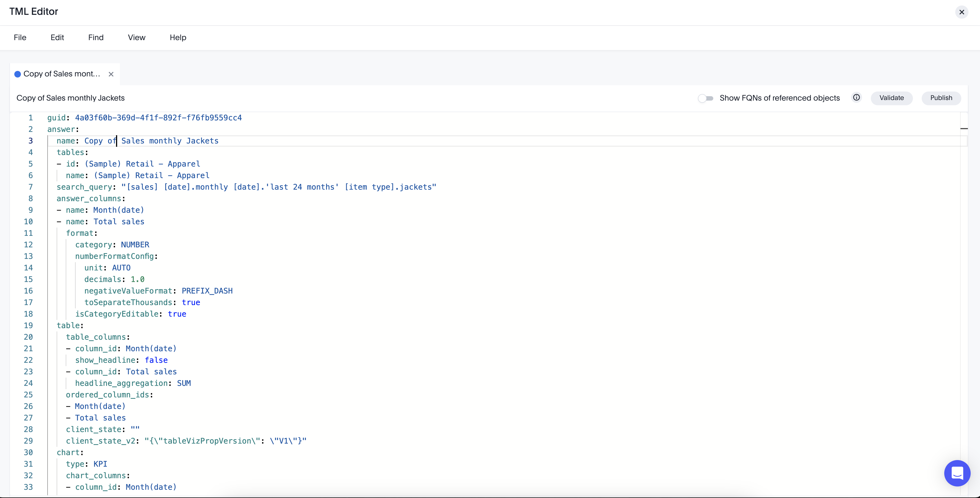Viewport: 980px width, 498px height.
Task: Click the info icon beside FQNs toggle
Action: [856, 98]
